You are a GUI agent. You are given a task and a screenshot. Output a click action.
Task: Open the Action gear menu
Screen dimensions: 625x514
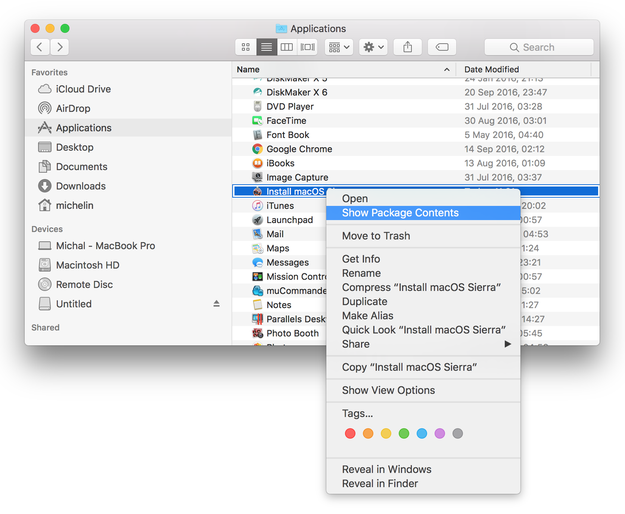(373, 47)
